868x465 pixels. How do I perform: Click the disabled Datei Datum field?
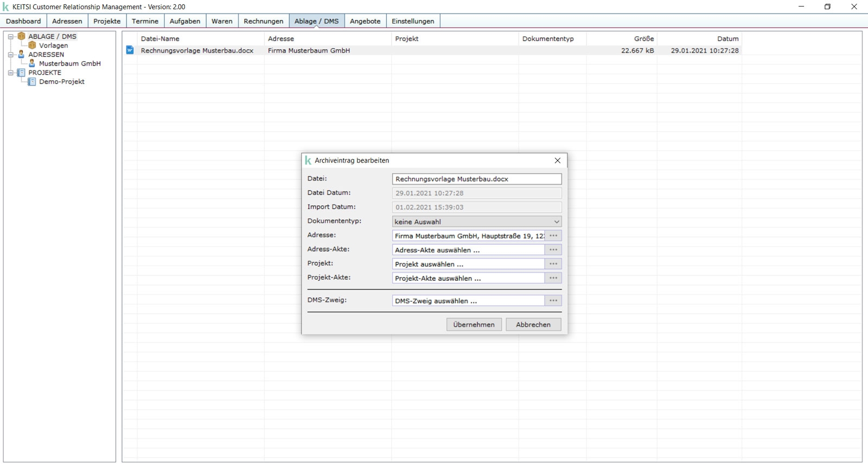click(477, 193)
